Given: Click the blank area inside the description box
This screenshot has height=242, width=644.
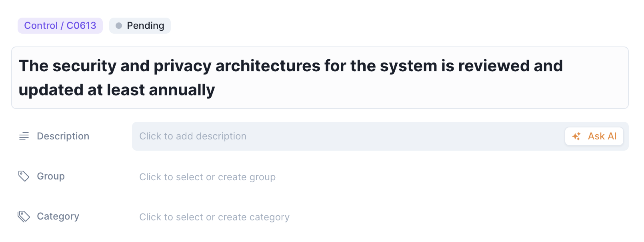Looking at the screenshot, I should (400, 136).
